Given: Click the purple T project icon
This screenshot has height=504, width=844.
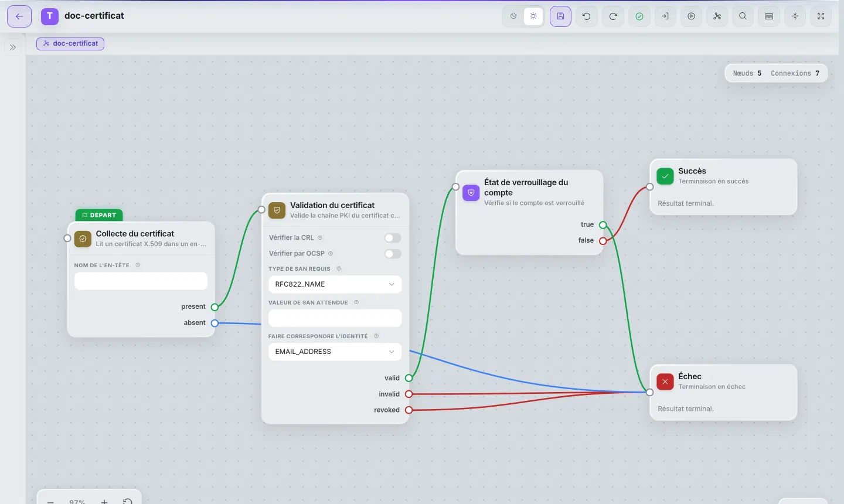Looking at the screenshot, I should 50,16.
